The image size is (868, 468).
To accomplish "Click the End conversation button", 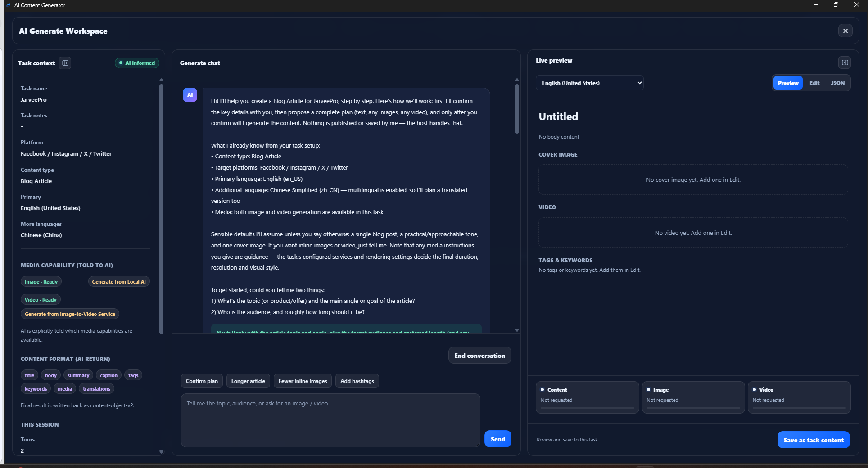I will point(479,355).
